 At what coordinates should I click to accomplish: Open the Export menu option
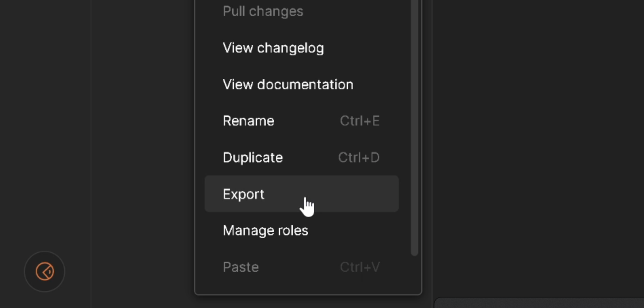coord(243,194)
